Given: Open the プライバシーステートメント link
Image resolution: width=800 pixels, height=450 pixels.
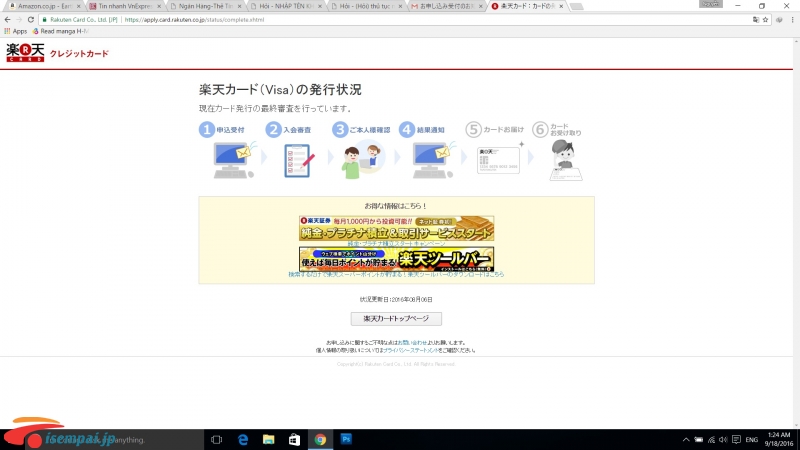Looking at the screenshot, I should 411,351.
